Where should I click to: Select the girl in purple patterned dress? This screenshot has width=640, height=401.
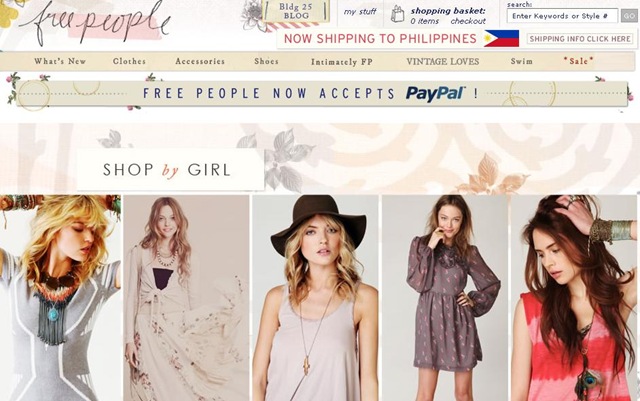pos(444,298)
